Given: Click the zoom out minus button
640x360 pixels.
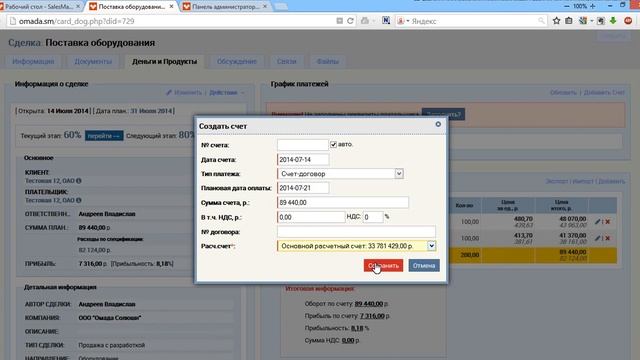Looking at the screenshot, I should [x=567, y=6].
